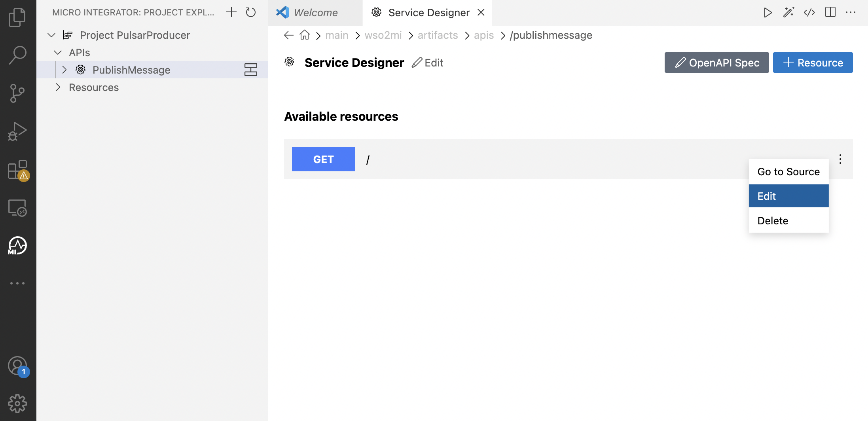Screen dimensions: 868x421
Task: Click the Run play icon in editor toolbar
Action: click(768, 13)
